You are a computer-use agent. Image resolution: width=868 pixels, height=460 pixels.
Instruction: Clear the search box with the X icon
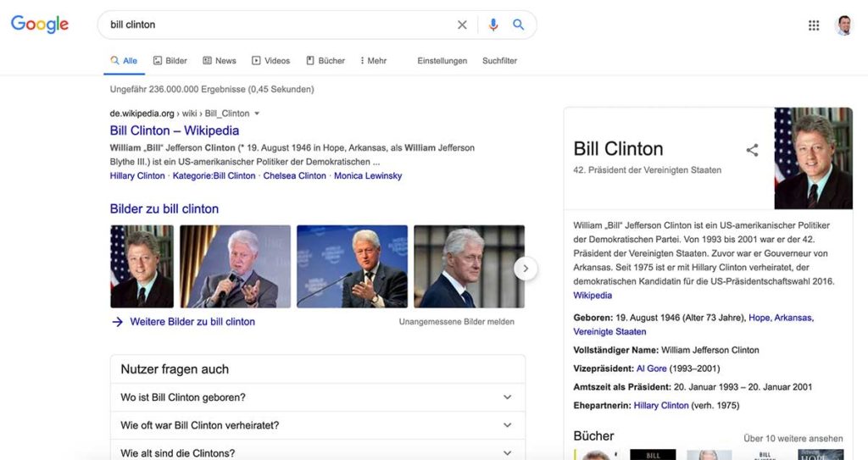coord(462,25)
